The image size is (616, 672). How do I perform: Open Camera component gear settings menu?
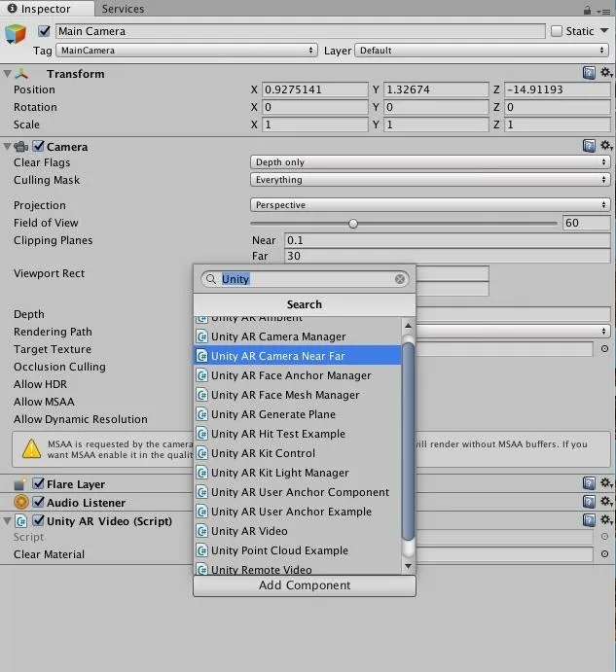pos(606,145)
